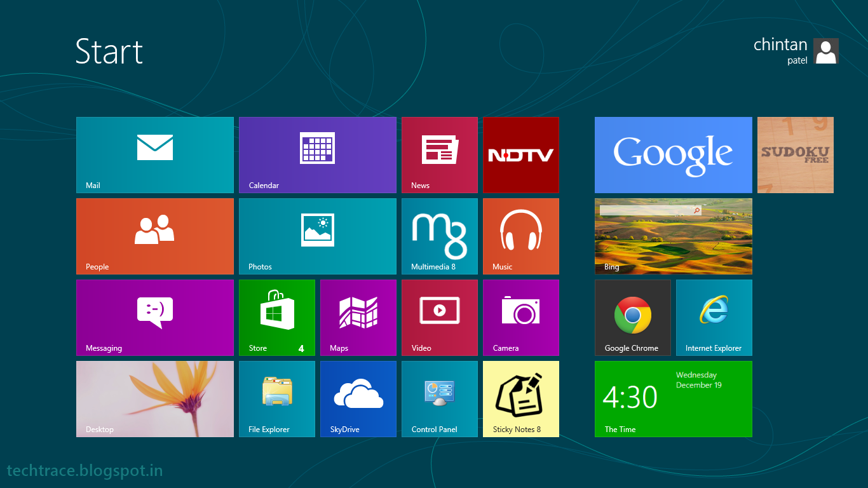Viewport: 868px width, 488px height.
Task: Launch the Sudoku Free tile
Action: pos(796,155)
